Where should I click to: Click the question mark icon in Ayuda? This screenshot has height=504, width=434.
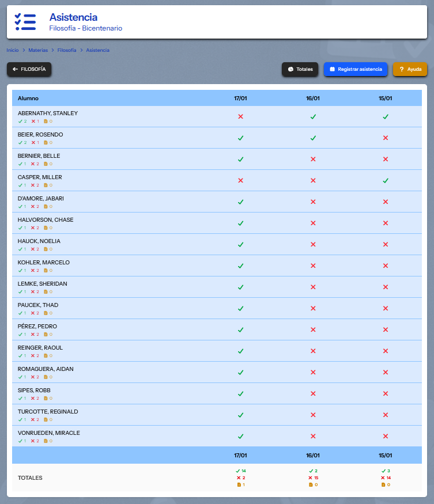point(402,69)
